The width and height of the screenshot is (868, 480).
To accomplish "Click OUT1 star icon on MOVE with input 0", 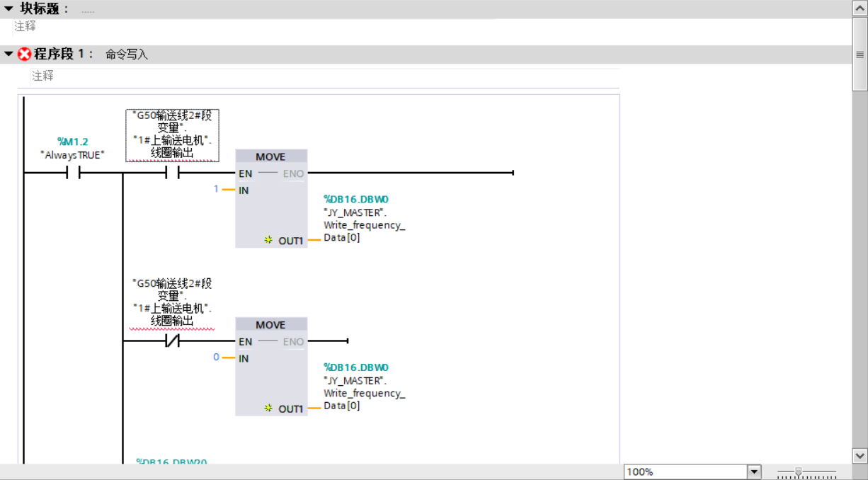I will (268, 408).
